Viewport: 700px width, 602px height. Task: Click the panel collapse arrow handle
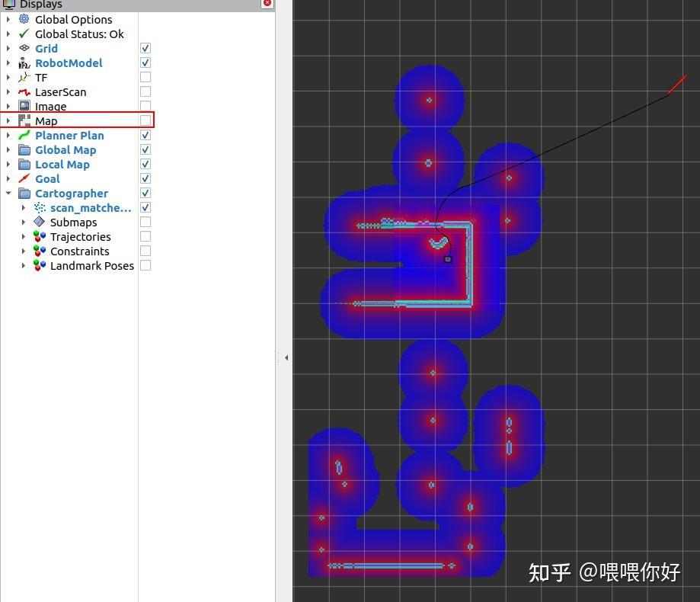pos(286,357)
